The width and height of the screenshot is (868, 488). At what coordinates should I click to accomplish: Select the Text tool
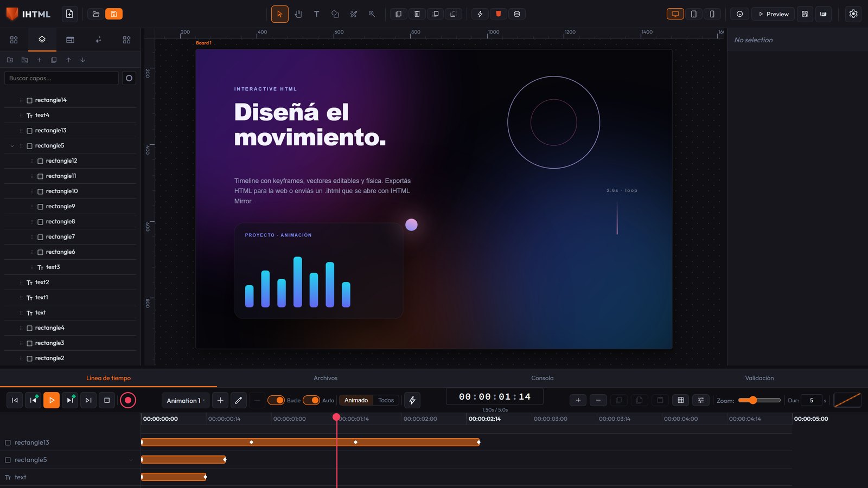316,14
